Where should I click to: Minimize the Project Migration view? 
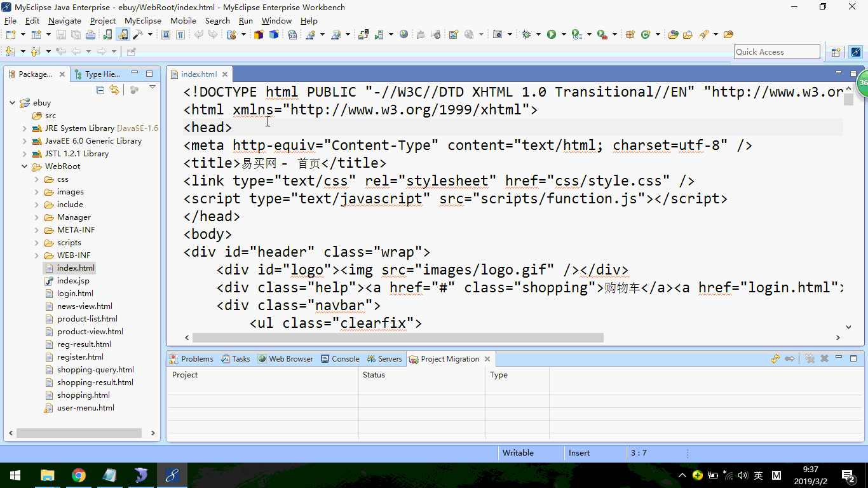tap(839, 358)
